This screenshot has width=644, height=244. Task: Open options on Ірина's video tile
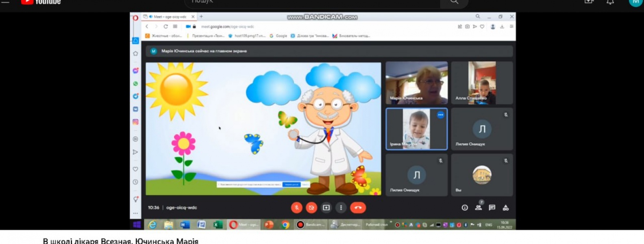[x=440, y=115]
